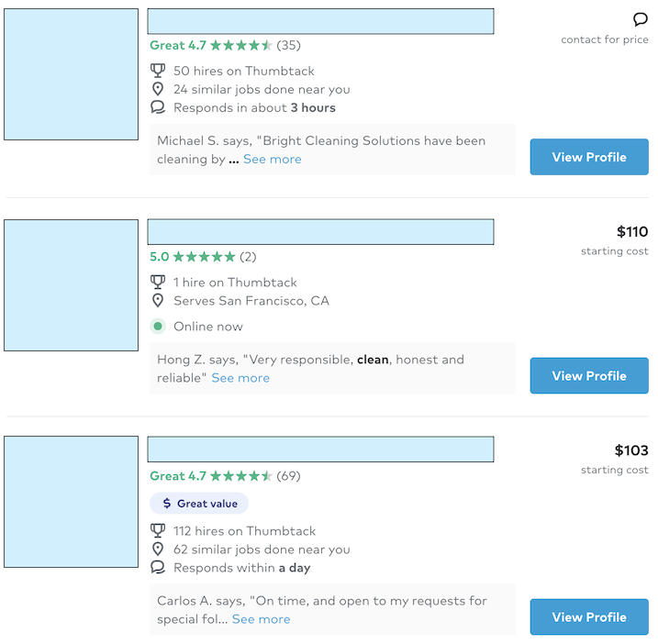Viewport: 658px width, 644px height.
Task: View Profile of the $110 starting cost pro
Action: click(x=589, y=376)
